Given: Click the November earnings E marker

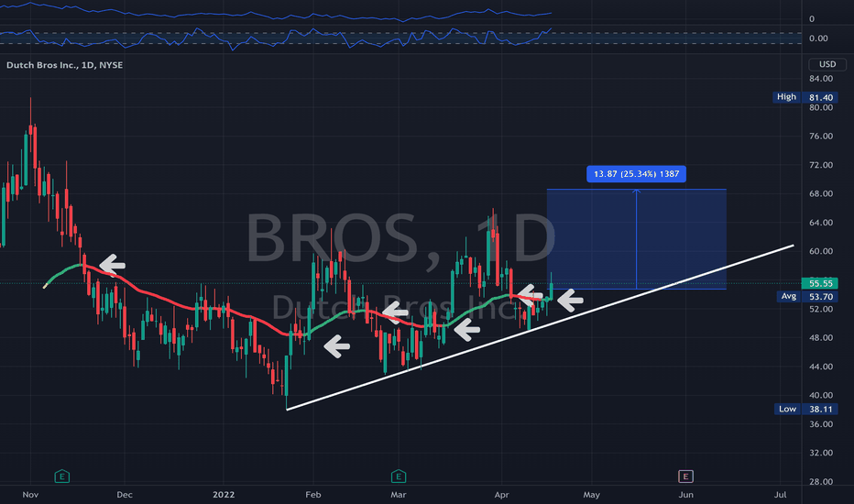Looking at the screenshot, I should click(62, 477).
